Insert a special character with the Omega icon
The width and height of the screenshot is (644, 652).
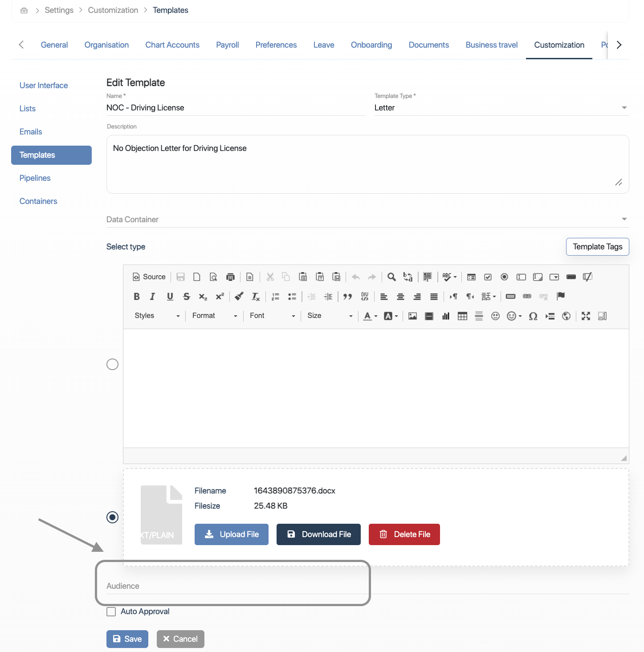[533, 316]
